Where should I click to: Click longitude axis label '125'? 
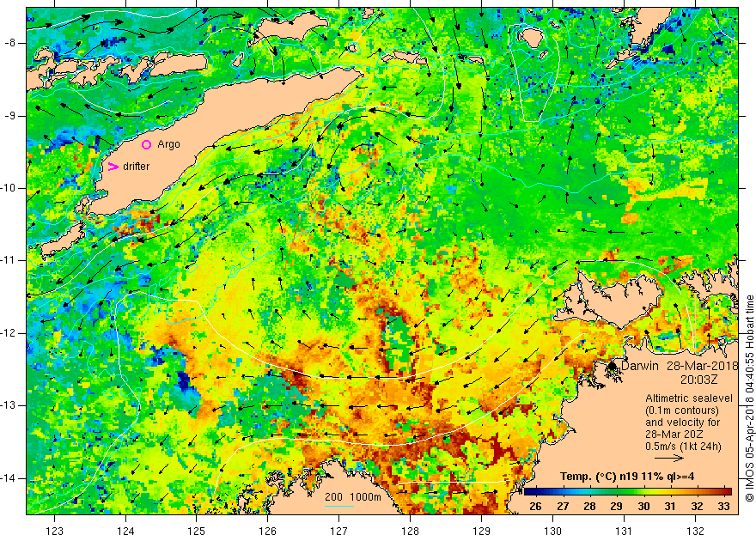tap(197, 531)
